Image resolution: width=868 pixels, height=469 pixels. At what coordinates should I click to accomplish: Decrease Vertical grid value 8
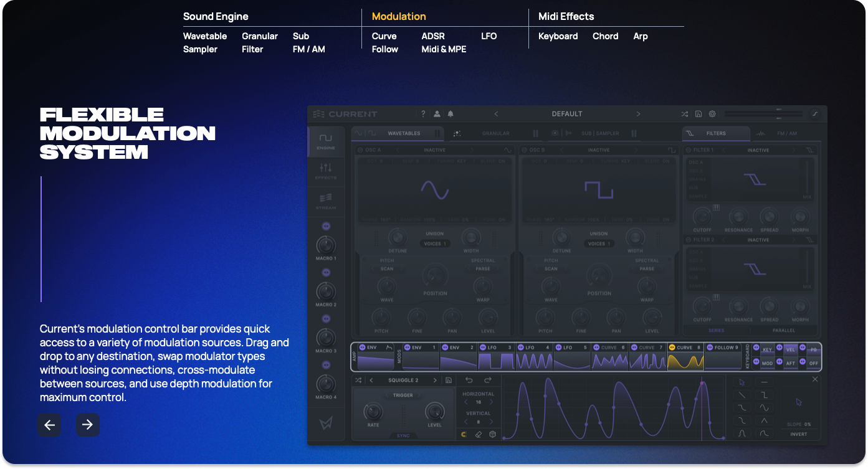pos(465,422)
